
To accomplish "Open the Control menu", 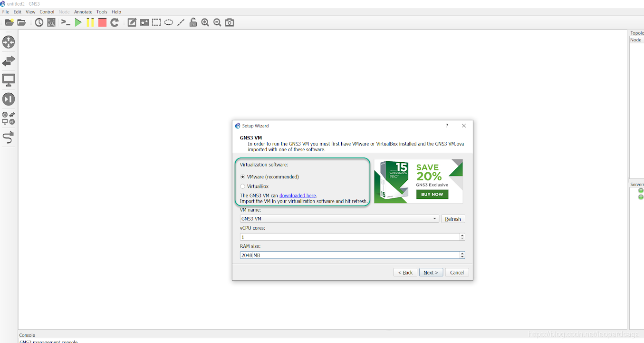I will pyautogui.click(x=47, y=12).
